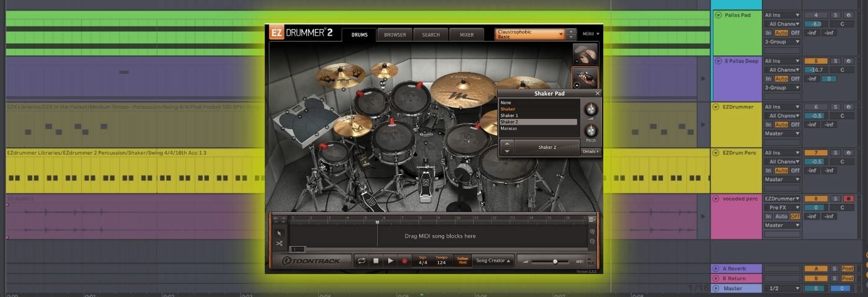868x297 pixels.
Task: Toggle Post on the A Reverb return
Action: (x=848, y=268)
